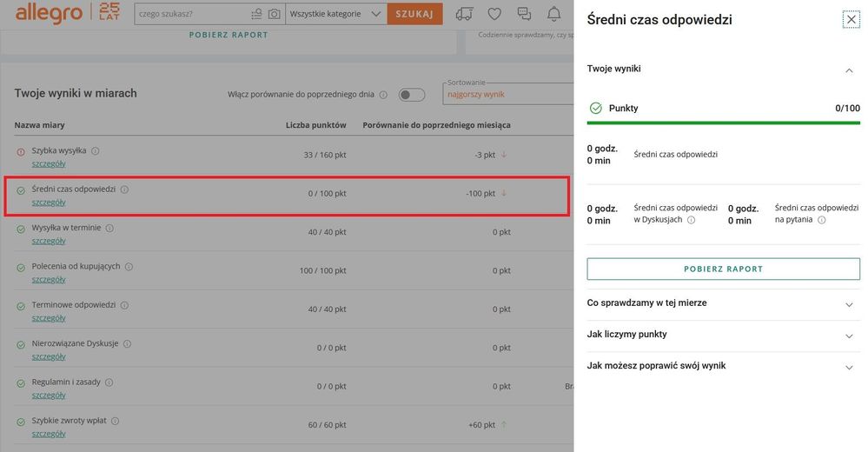Viewport: 868px width, 452px height.
Task: Open the Wszystkie kategorie dropdown
Action: point(335,14)
